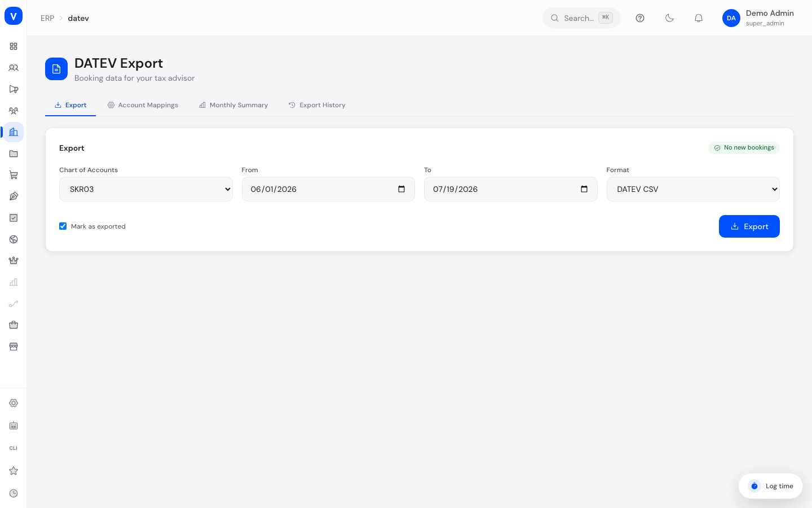
Task: Switch to the Account Mappings tab
Action: [143, 105]
